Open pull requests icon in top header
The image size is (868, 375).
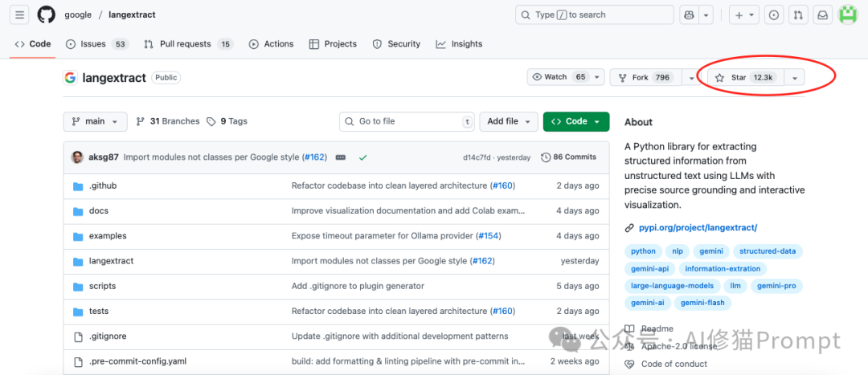[798, 15]
